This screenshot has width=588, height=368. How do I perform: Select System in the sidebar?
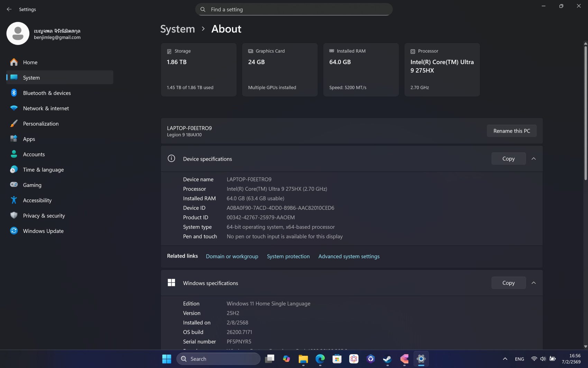tap(59, 78)
